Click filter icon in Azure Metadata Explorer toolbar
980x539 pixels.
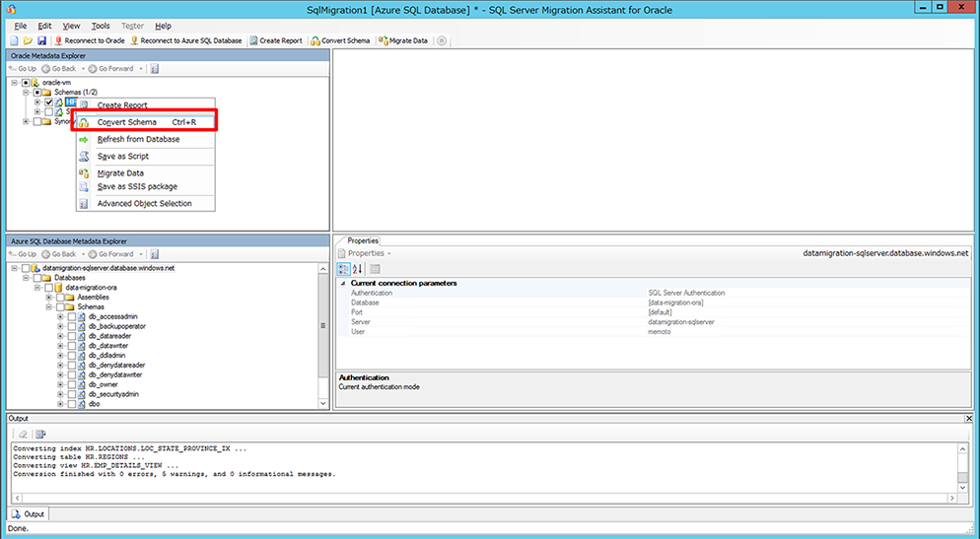pyautogui.click(x=155, y=254)
